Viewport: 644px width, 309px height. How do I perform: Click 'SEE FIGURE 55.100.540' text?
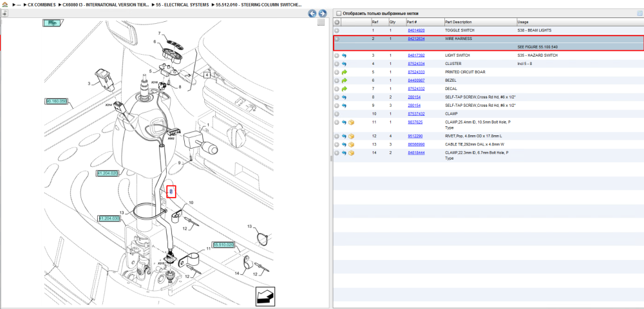pos(537,47)
